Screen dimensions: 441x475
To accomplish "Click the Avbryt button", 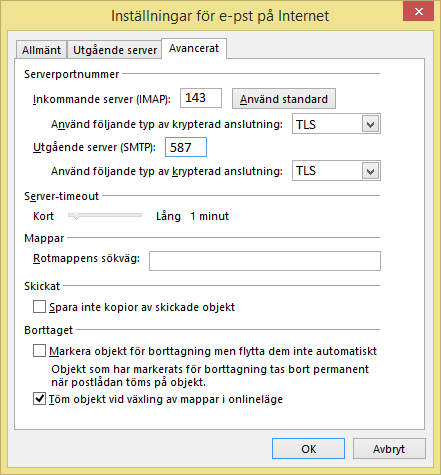I will (x=389, y=449).
